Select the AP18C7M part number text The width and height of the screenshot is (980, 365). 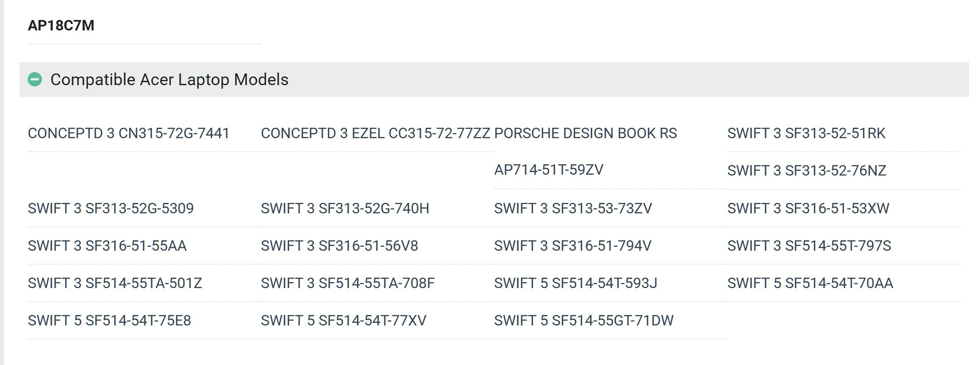(61, 26)
